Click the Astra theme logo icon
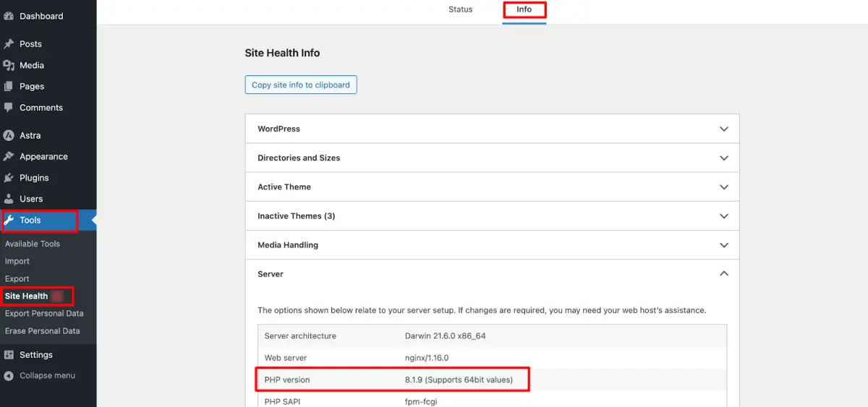The width and height of the screenshot is (868, 407). (9, 135)
